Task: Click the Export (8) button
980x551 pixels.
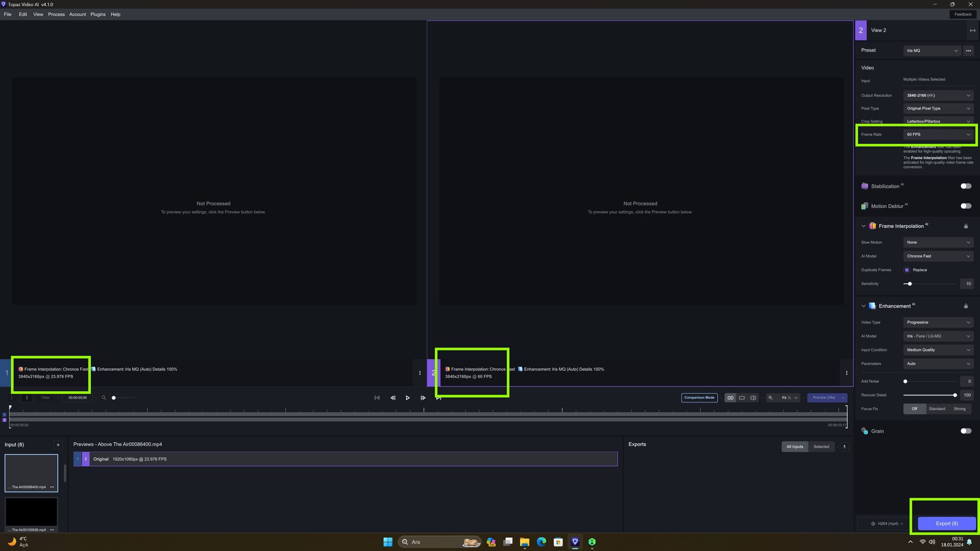Action: (x=946, y=523)
